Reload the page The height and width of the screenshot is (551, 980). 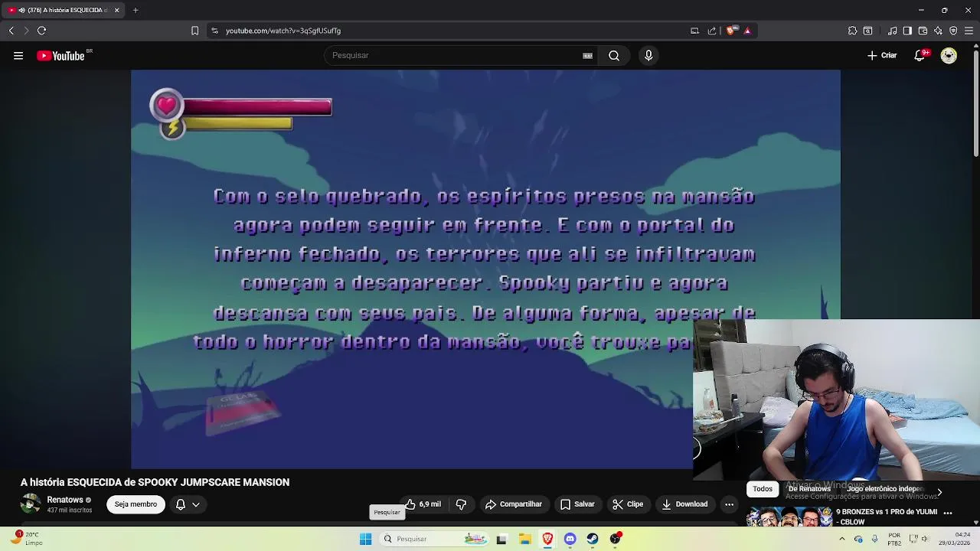click(41, 31)
